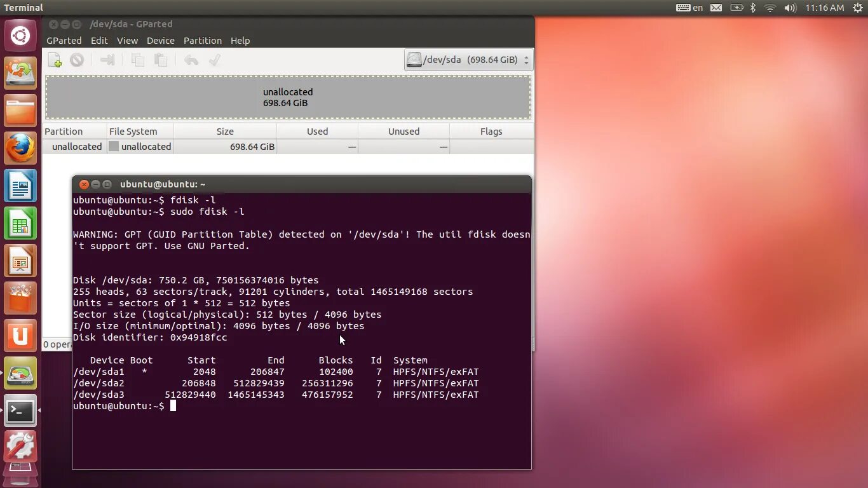The height and width of the screenshot is (488, 868).
Task: Click the Used column header
Action: (x=317, y=132)
